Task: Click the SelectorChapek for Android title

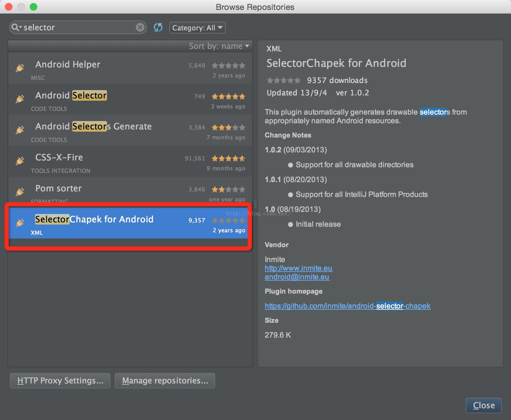Action: (336, 63)
